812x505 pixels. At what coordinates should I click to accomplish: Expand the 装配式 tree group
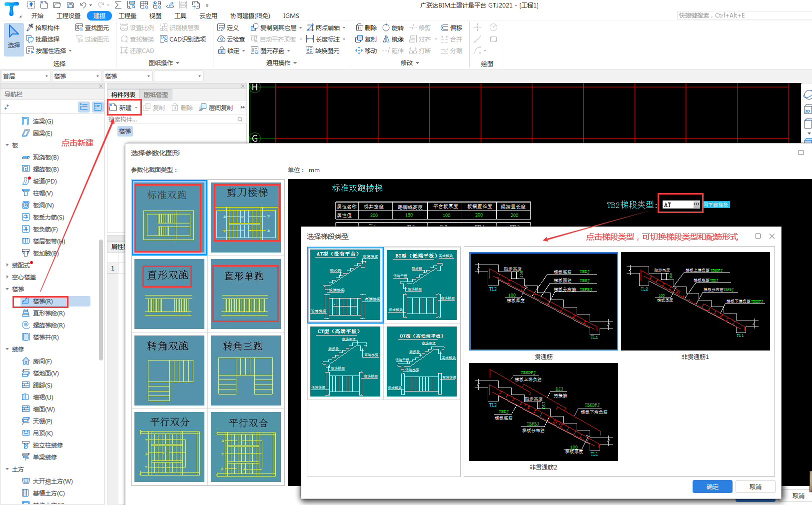(7, 265)
